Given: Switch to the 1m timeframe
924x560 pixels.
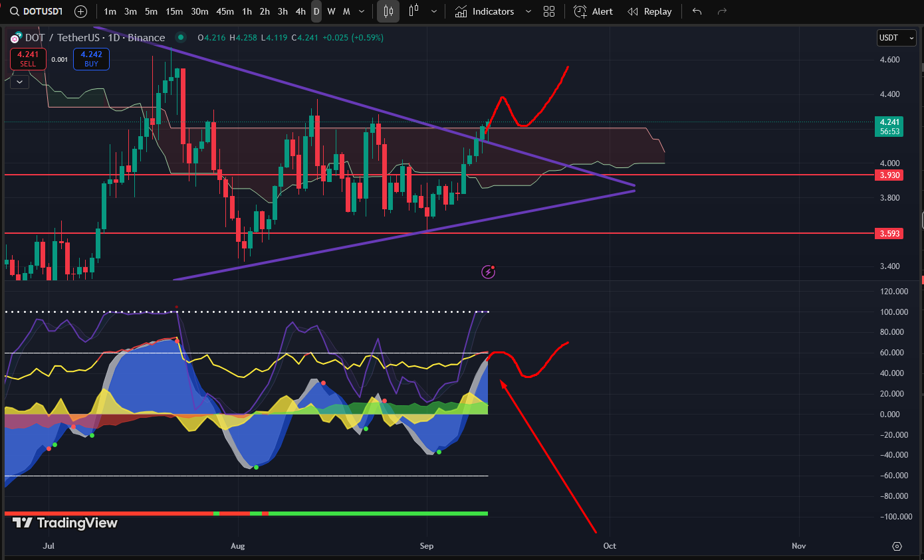Looking at the screenshot, I should pyautogui.click(x=110, y=11).
